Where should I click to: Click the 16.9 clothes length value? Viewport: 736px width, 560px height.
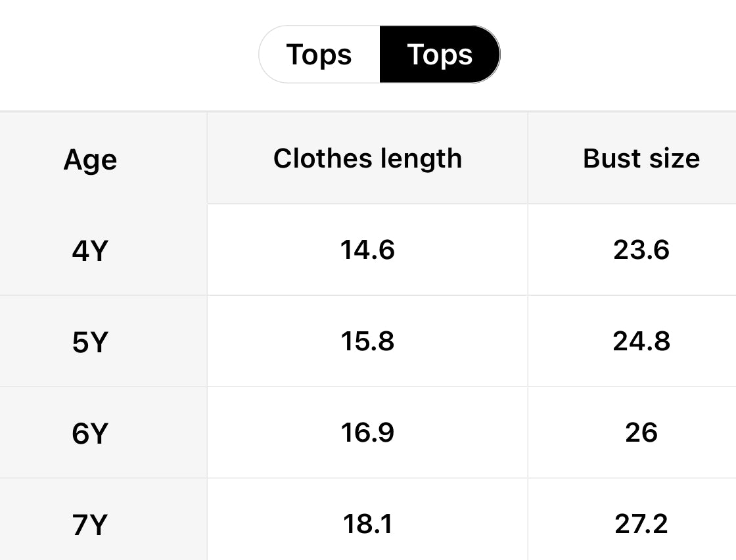coord(367,432)
